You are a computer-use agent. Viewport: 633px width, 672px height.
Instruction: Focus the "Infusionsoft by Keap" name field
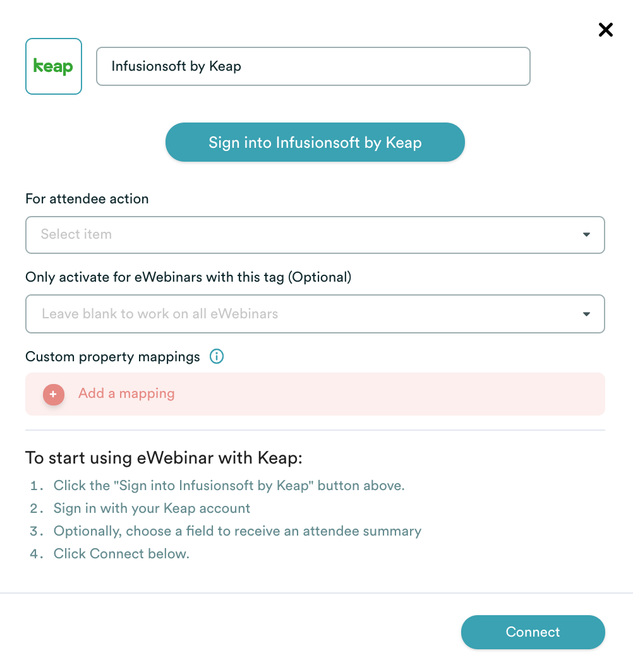click(313, 66)
